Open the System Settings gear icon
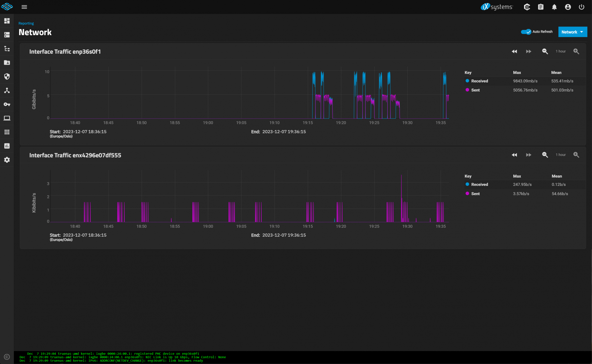 (7, 160)
